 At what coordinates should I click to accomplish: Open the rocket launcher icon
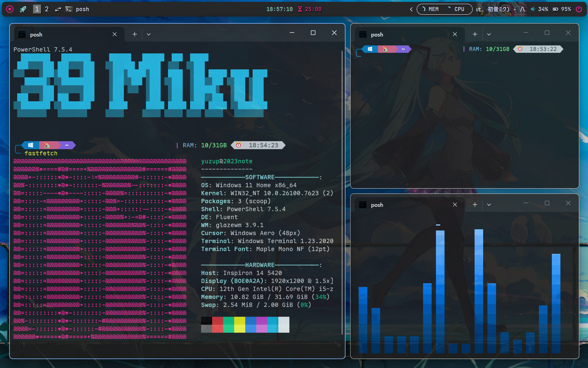(x=23, y=9)
